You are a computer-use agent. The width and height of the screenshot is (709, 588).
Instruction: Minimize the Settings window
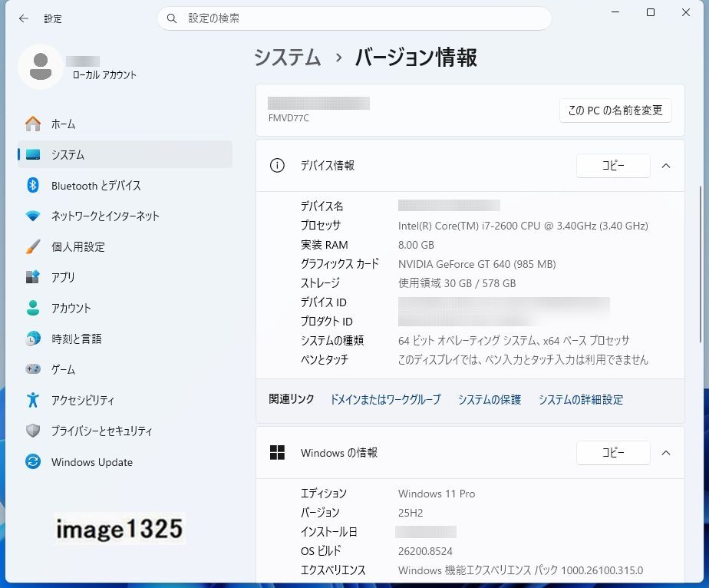tap(615, 12)
